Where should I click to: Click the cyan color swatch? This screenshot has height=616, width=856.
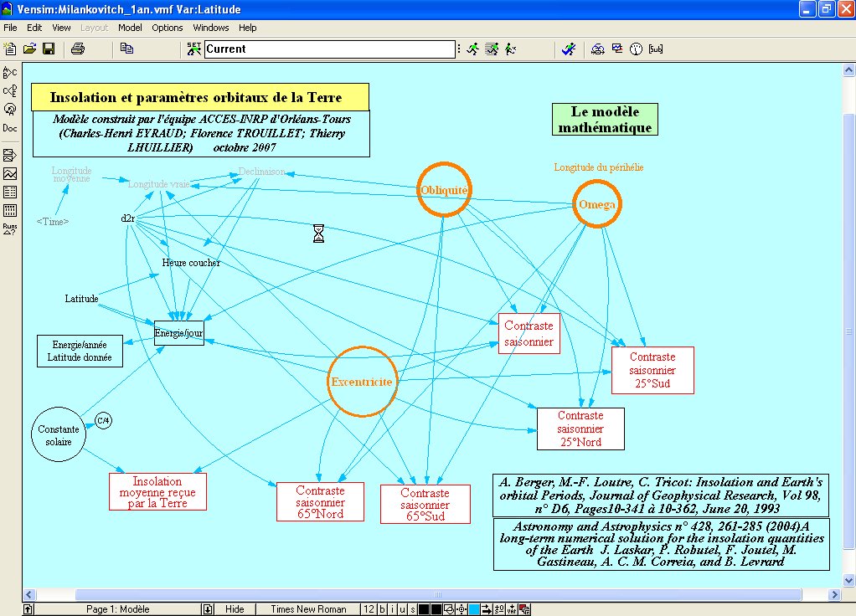click(474, 609)
